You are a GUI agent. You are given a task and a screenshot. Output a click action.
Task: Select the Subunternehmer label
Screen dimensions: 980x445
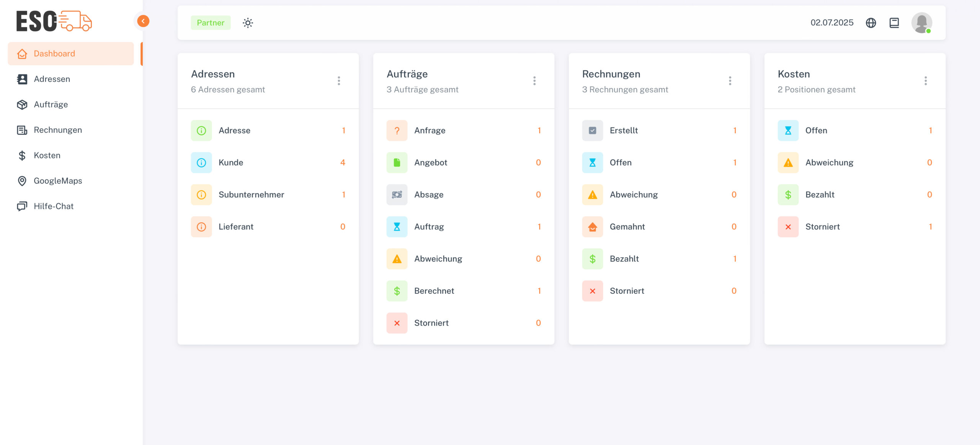pos(252,195)
